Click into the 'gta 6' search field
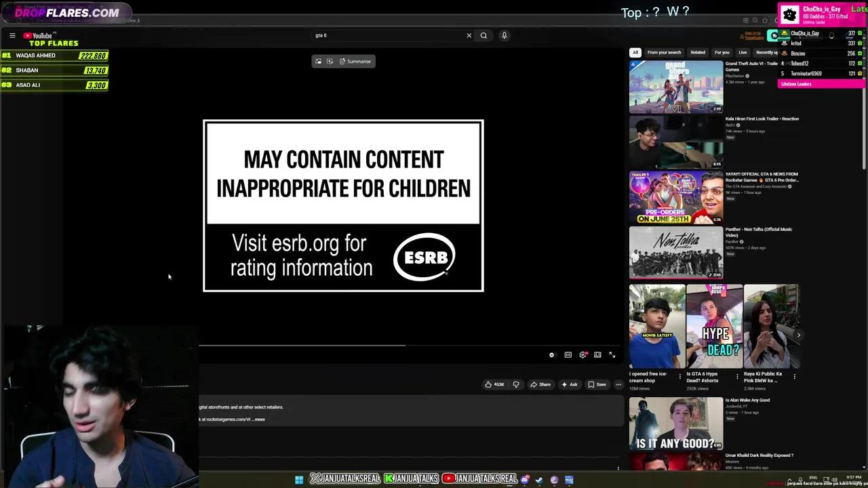 click(x=387, y=35)
